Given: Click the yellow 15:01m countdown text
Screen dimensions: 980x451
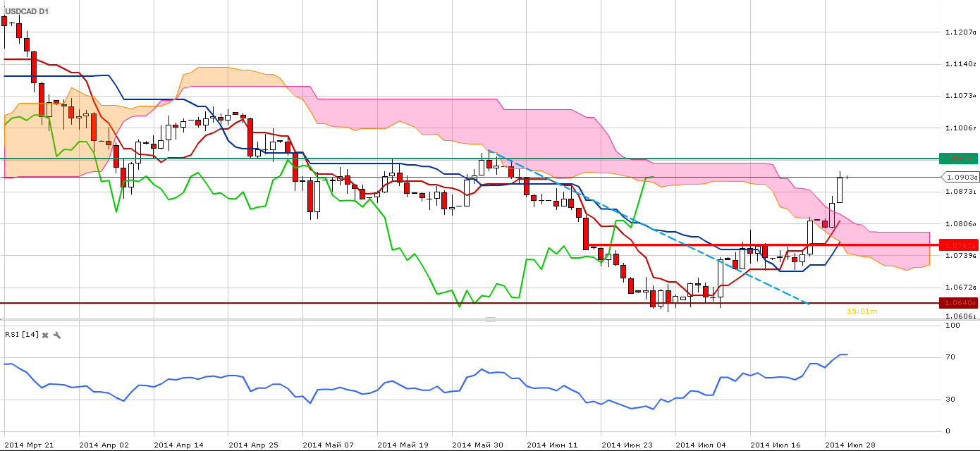Looking at the screenshot, I should [862, 310].
